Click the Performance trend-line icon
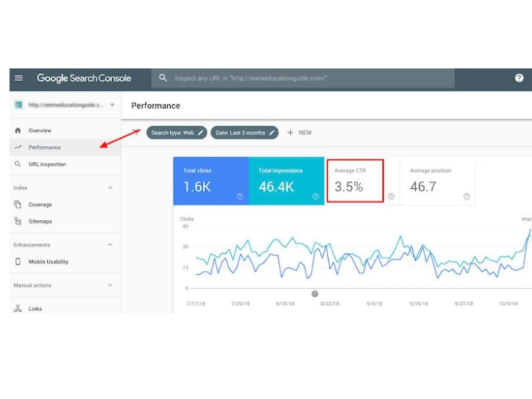This screenshot has width=532, height=399. point(18,147)
